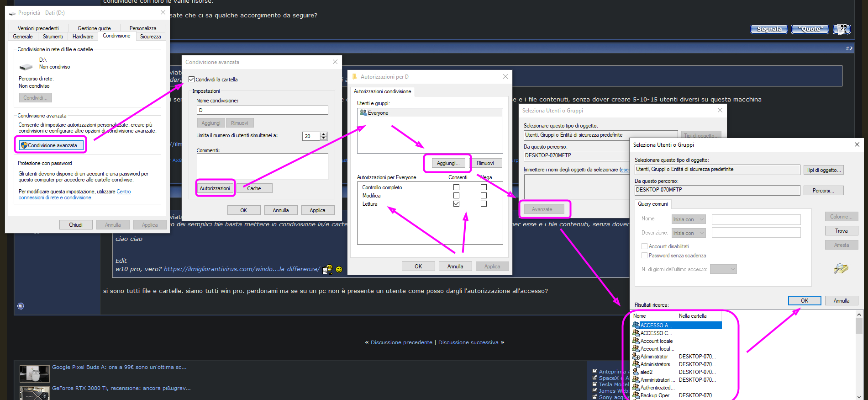Click the Segnala button on the post
This screenshot has width=868, height=400.
click(x=769, y=29)
